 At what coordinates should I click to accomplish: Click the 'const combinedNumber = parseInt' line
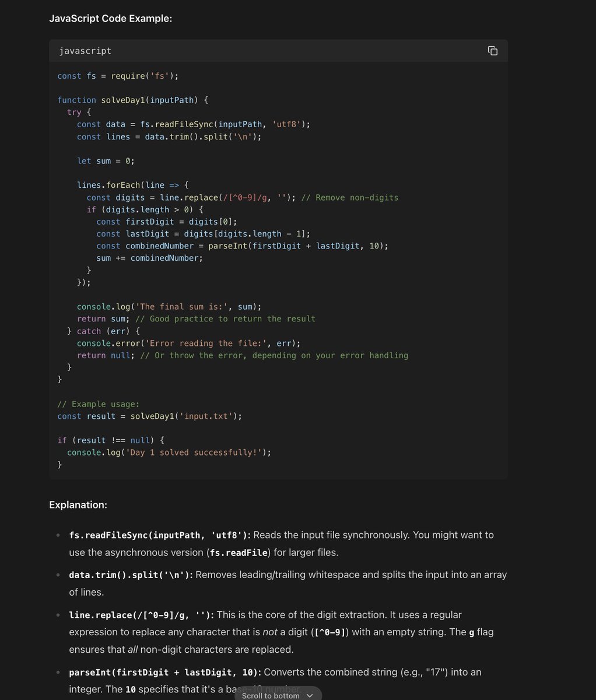pyautogui.click(x=243, y=246)
